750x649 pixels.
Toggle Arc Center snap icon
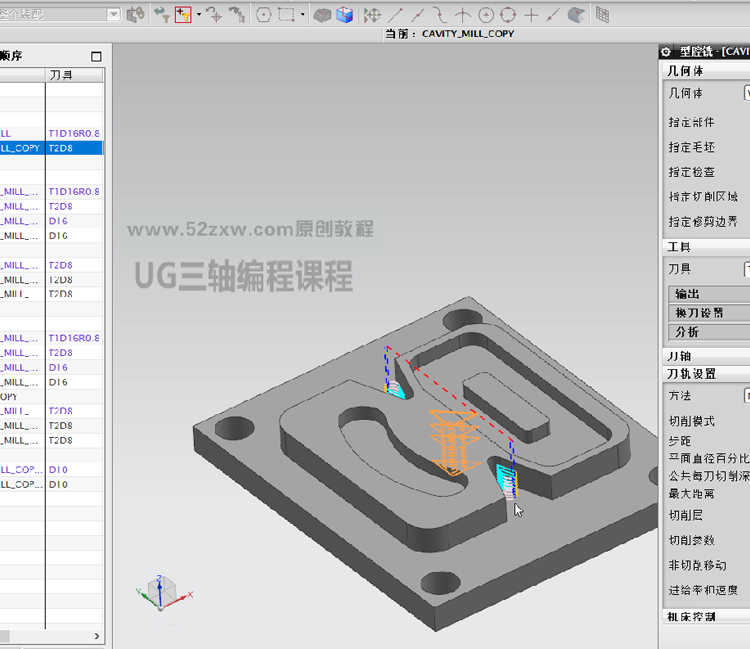[x=485, y=15]
